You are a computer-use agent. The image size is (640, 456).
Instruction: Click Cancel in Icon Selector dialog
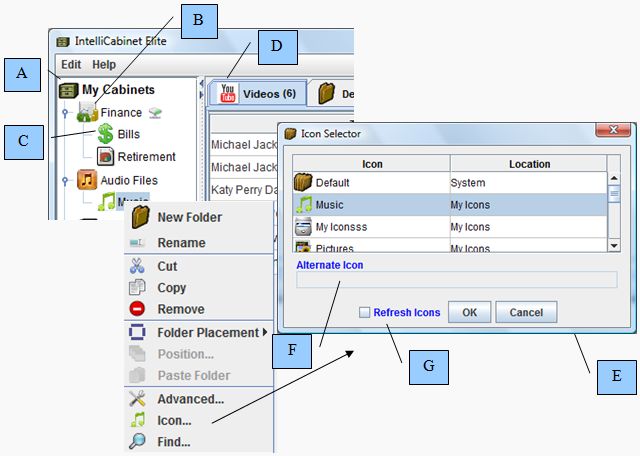point(526,313)
